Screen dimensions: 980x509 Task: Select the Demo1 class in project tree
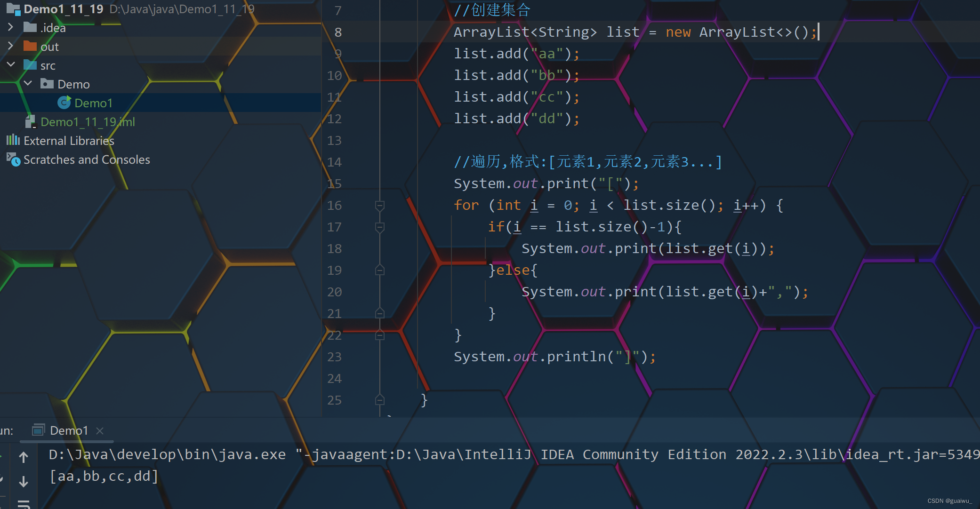(93, 103)
